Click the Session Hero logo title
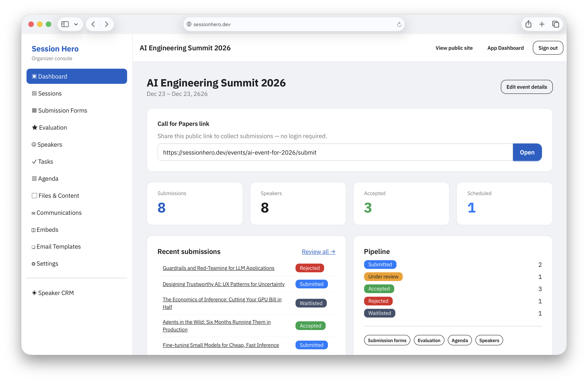The width and height of the screenshot is (588, 383). point(55,49)
